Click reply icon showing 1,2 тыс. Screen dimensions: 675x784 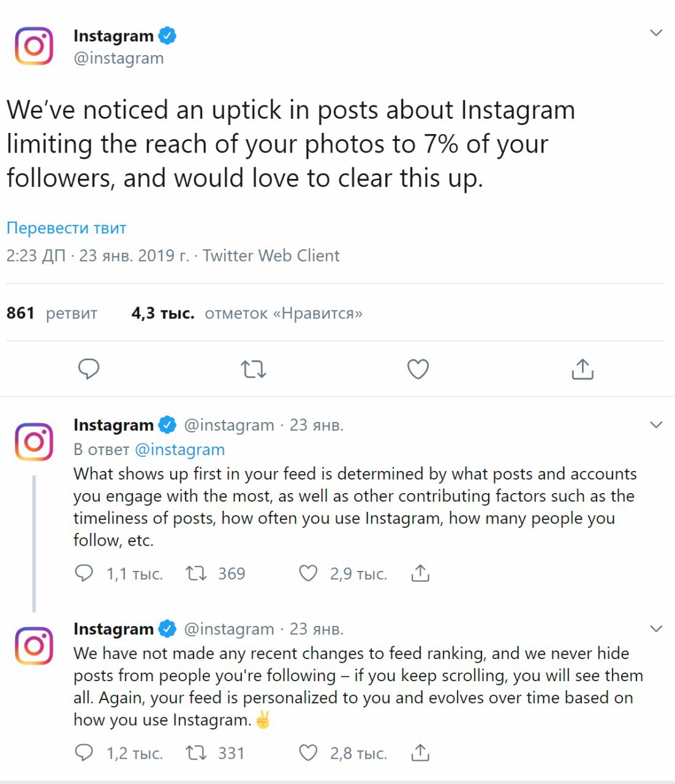pos(83,753)
